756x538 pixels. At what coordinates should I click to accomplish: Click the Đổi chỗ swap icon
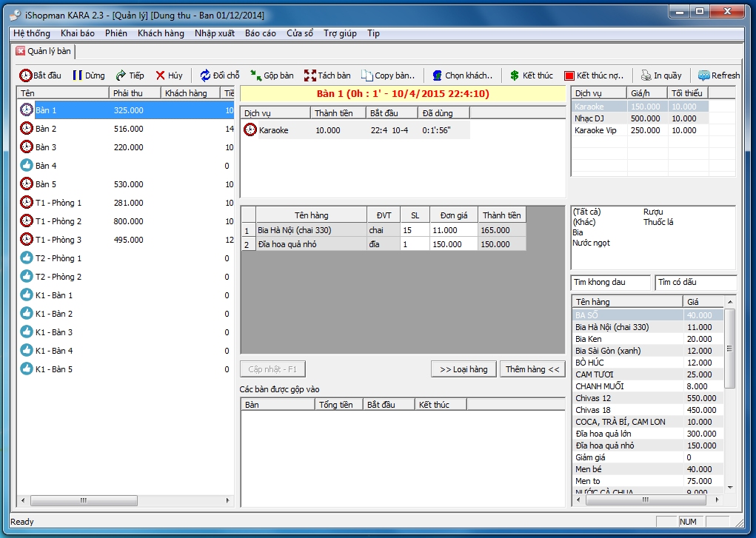tap(206, 75)
